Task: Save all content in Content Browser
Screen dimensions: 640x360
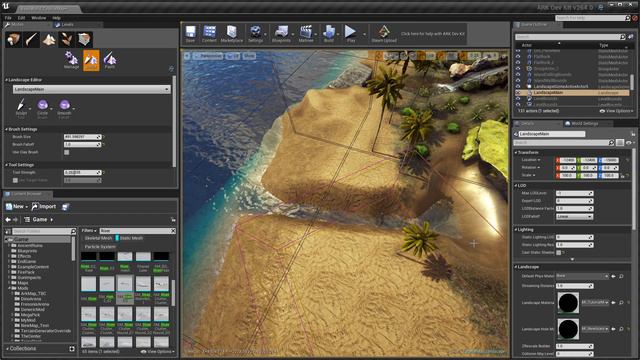Action: click(x=65, y=207)
